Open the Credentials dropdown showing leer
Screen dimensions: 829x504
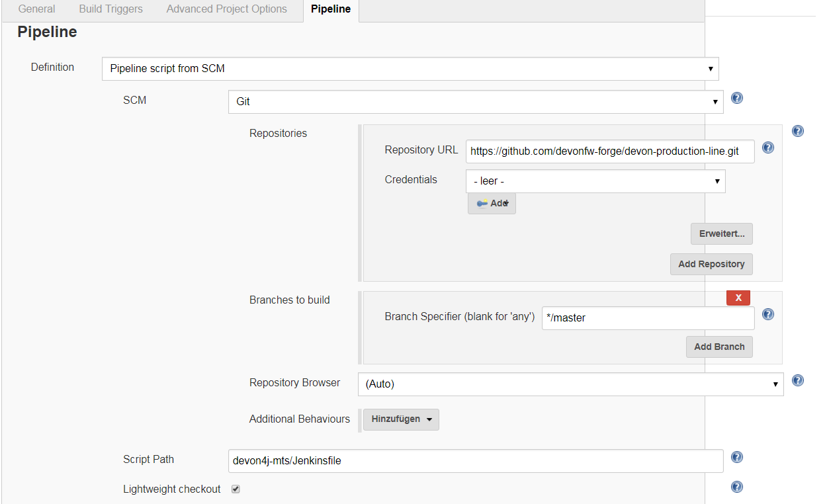tap(595, 181)
